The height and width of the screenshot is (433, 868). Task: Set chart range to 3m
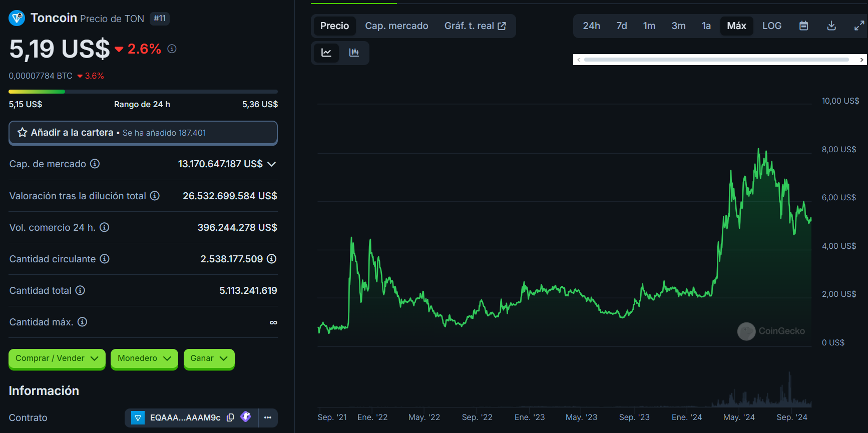[x=678, y=26]
